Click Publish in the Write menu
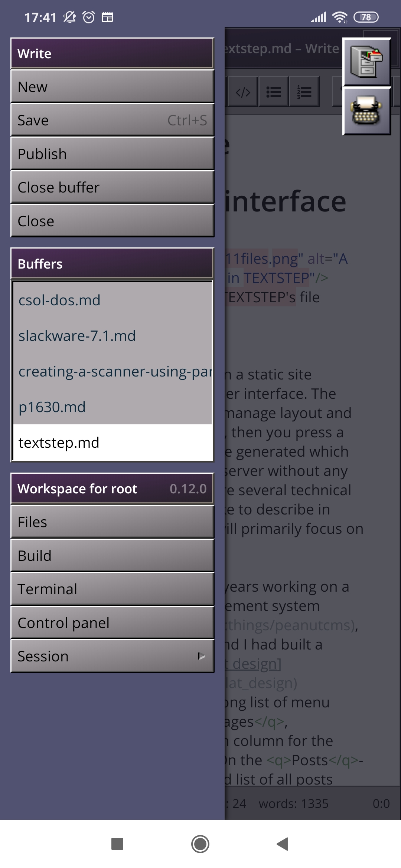The width and height of the screenshot is (401, 868). coord(112,154)
